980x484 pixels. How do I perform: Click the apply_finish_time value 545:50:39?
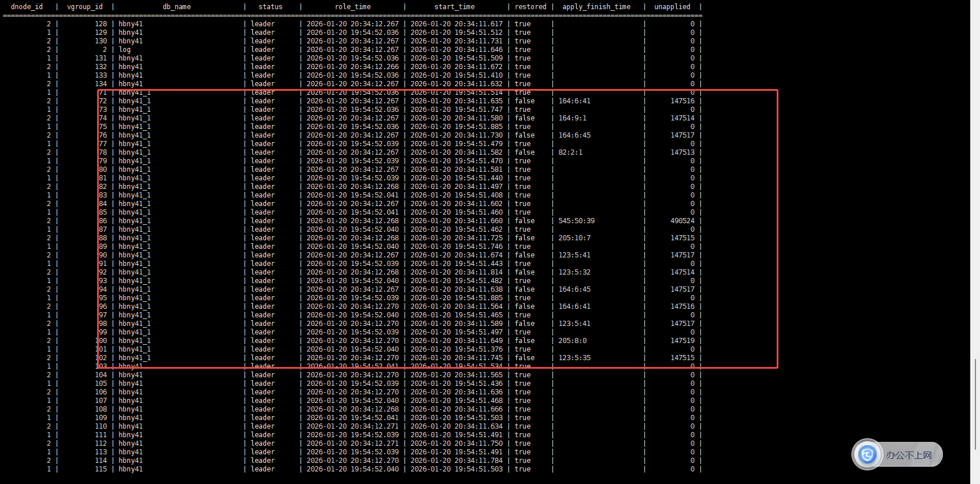tap(576, 221)
